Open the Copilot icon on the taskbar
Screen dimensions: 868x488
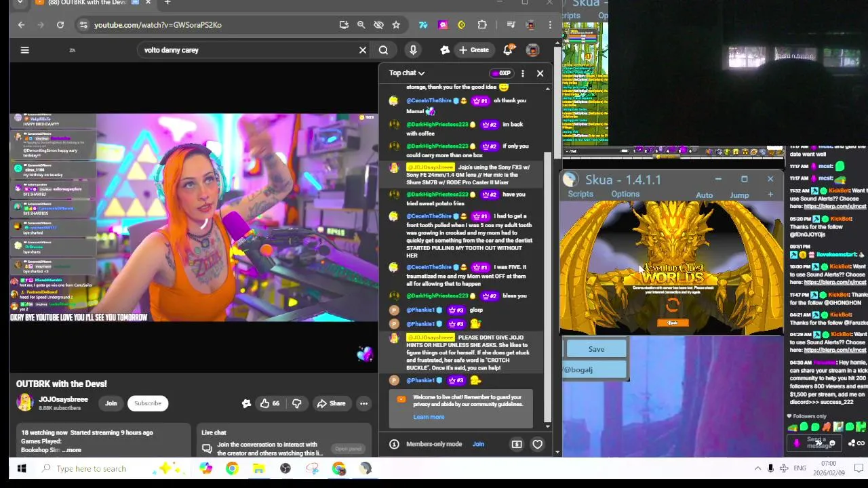(x=205, y=468)
